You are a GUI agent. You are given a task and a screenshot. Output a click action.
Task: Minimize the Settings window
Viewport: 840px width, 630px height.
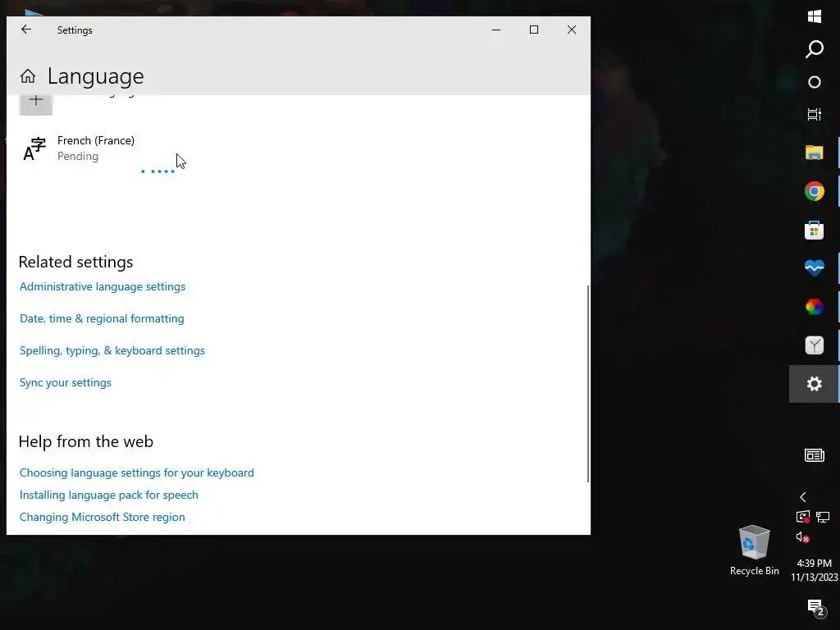(496, 30)
